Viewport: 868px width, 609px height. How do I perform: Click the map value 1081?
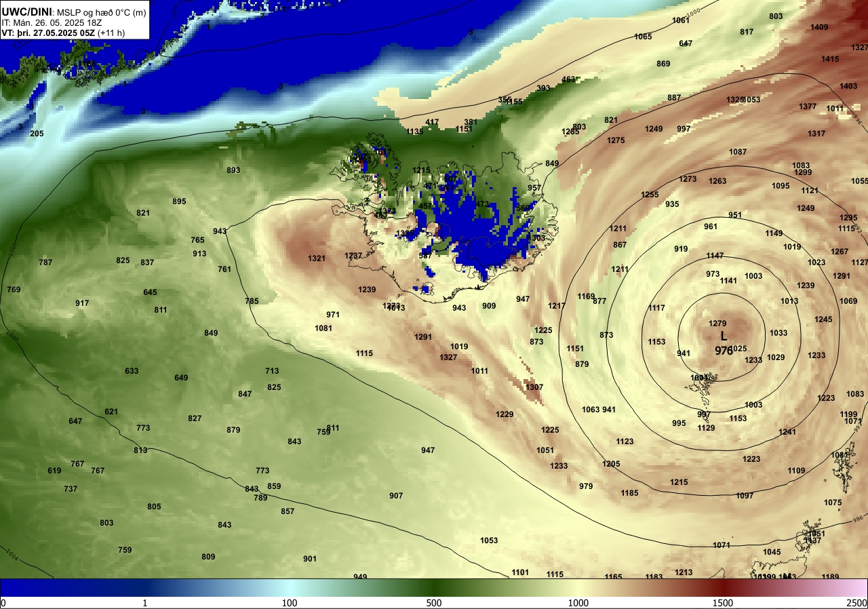tap(323, 328)
